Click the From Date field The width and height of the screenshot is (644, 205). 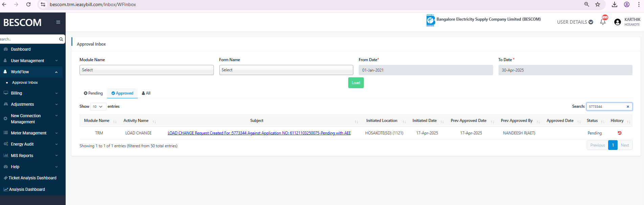click(x=426, y=70)
